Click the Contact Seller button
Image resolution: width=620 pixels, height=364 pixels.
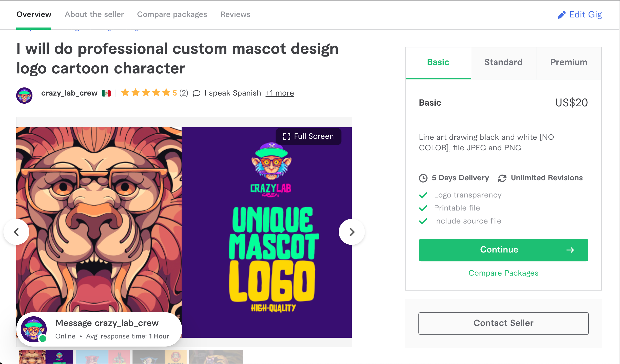tap(503, 323)
